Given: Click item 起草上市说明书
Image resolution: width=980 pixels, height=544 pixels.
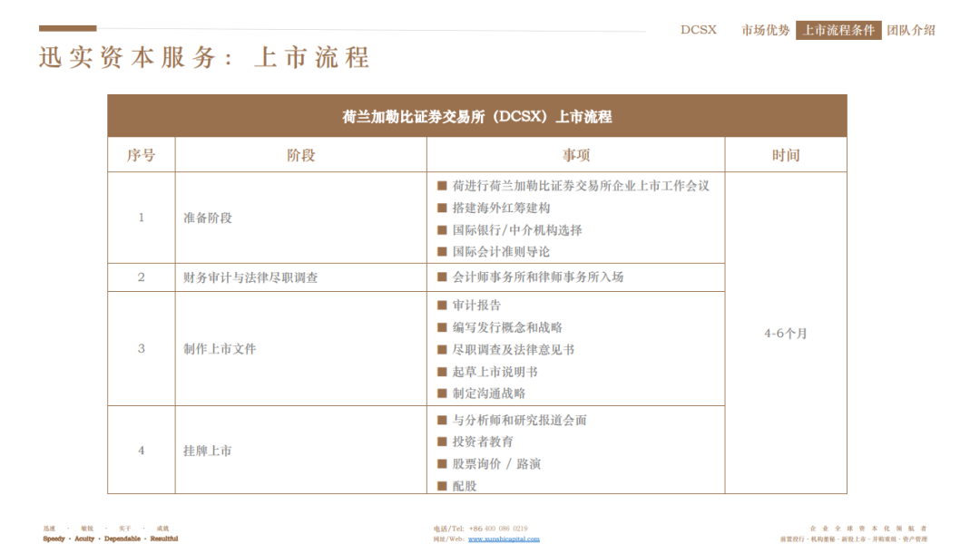Looking at the screenshot, I should click(495, 372).
